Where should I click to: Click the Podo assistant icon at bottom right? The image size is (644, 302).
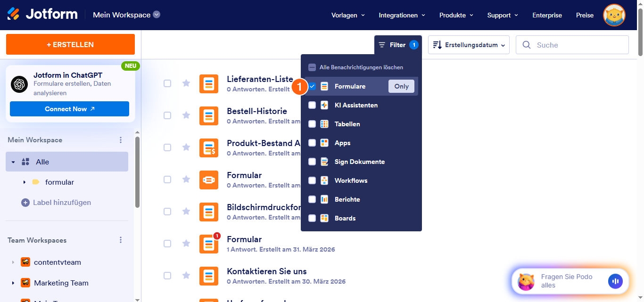[527, 281]
